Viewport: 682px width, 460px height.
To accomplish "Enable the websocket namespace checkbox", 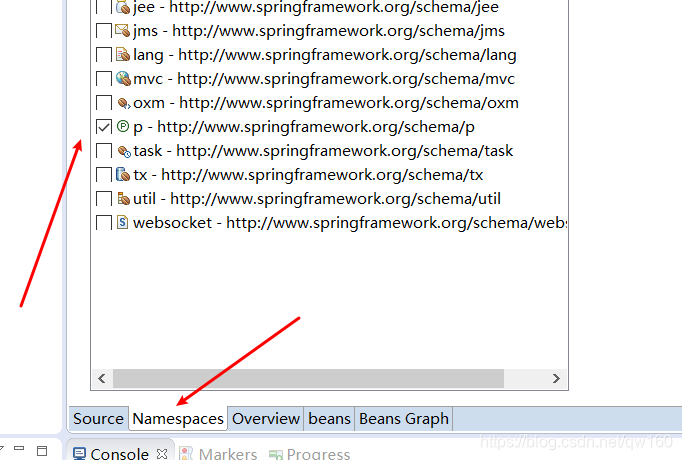I will point(104,223).
